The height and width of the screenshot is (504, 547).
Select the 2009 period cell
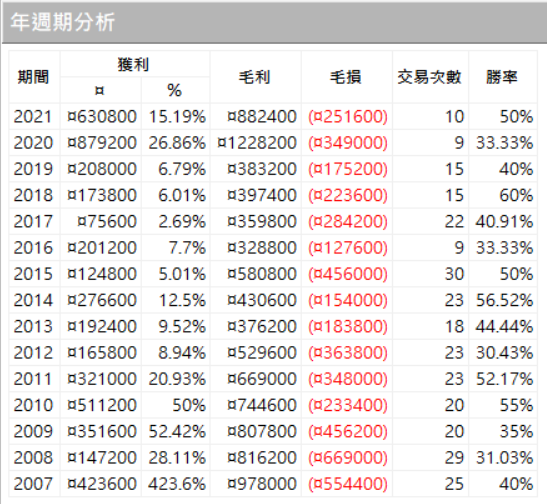click(33, 431)
